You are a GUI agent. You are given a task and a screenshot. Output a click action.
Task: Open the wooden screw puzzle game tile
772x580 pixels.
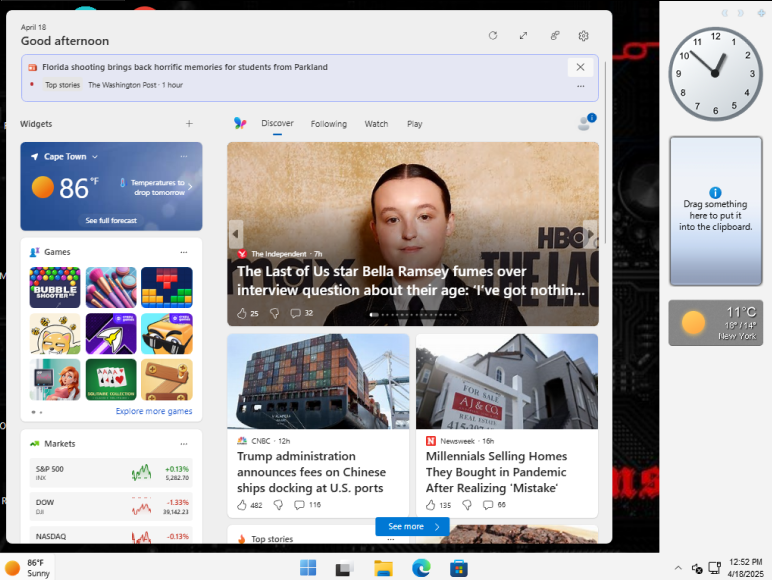[167, 379]
